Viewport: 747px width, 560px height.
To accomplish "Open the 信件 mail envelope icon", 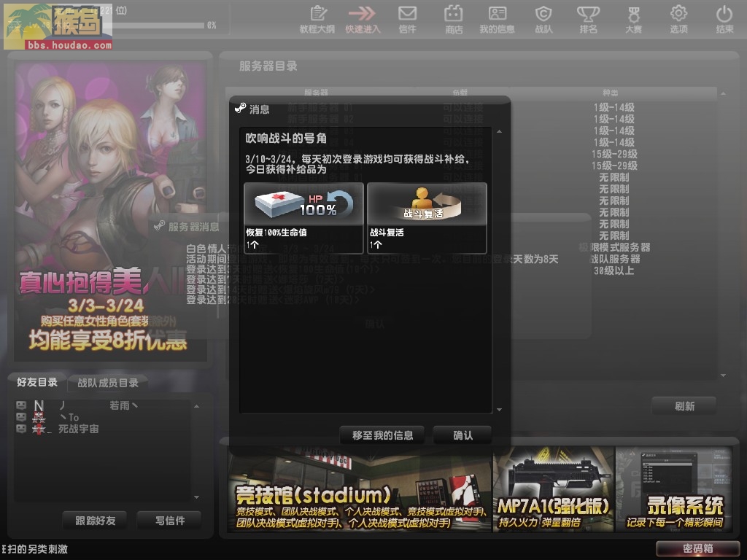I will point(407,19).
